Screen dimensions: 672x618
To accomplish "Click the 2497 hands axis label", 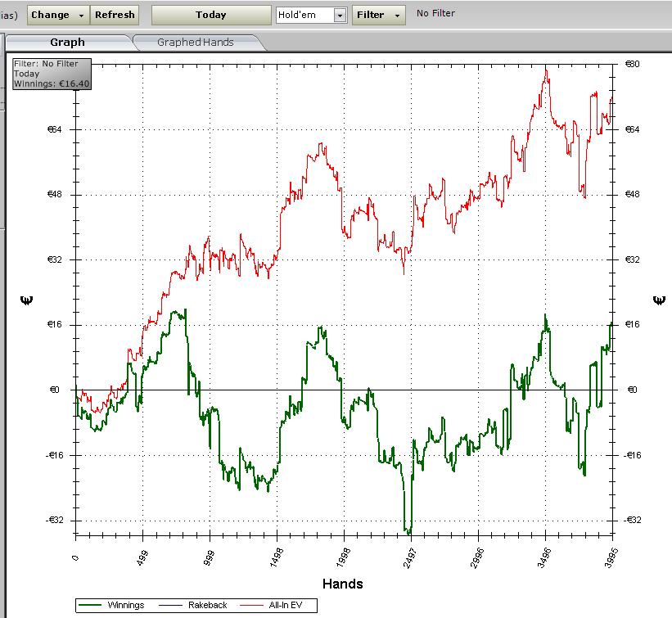I will tap(409, 557).
